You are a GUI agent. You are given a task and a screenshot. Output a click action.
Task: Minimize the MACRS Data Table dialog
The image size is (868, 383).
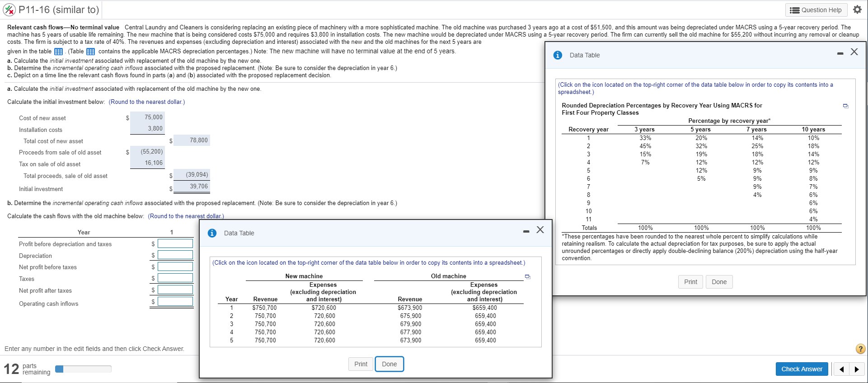pyautogui.click(x=840, y=54)
